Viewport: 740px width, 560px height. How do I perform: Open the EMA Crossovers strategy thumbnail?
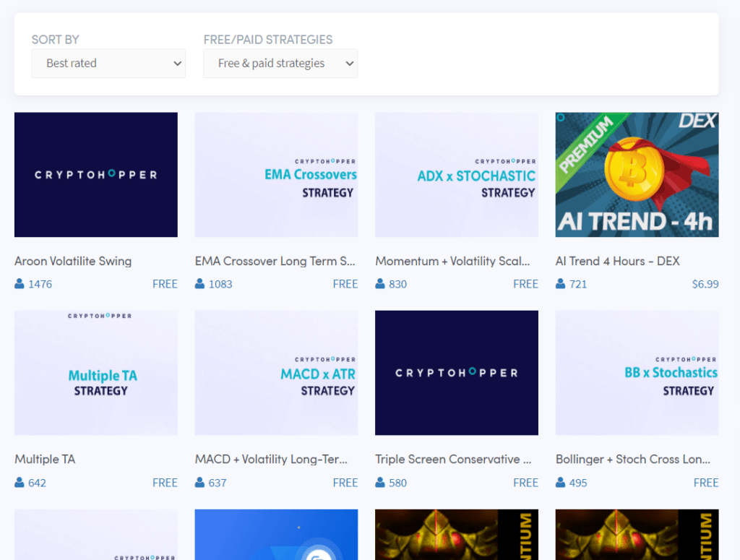point(276,175)
